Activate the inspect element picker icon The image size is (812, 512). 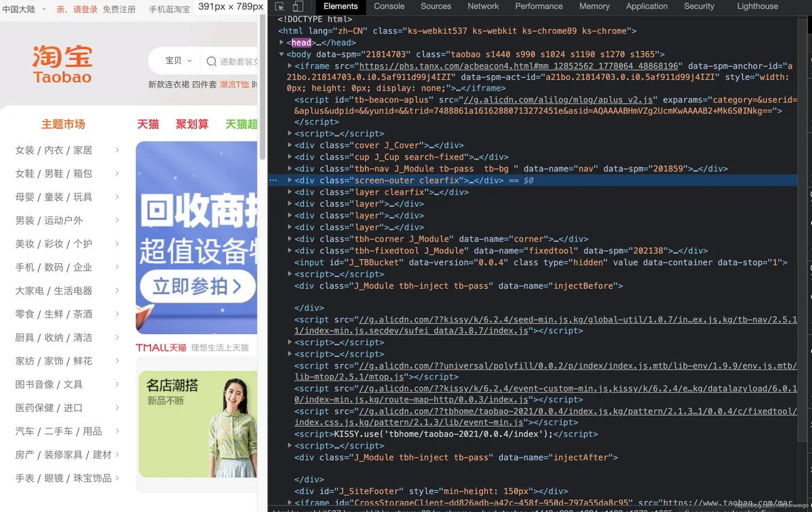[279, 7]
